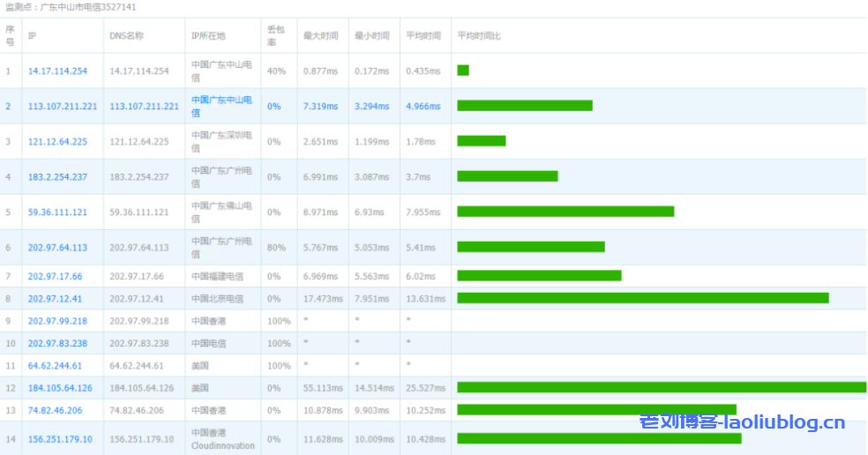Open IP address 202.97.12.41
This screenshot has width=868, height=455.
point(55,298)
